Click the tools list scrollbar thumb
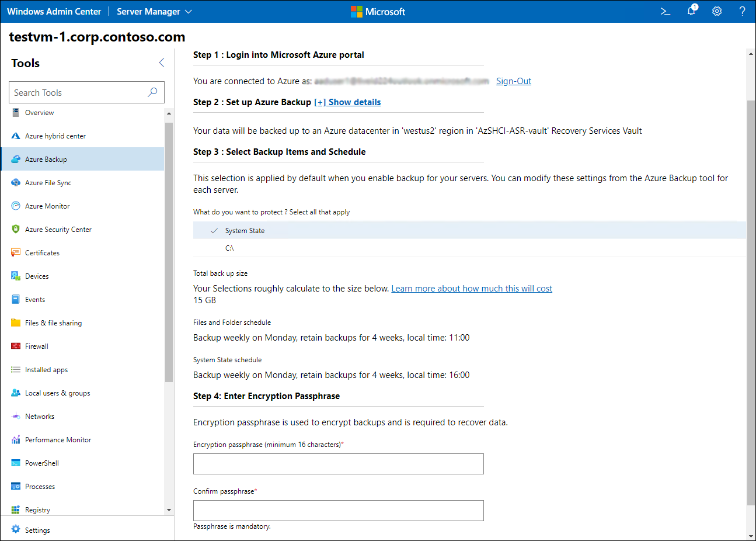Screen dimensions: 756x541 (x=169, y=252)
